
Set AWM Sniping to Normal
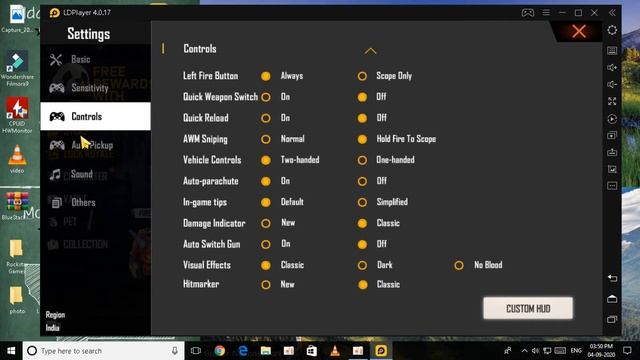click(x=266, y=139)
